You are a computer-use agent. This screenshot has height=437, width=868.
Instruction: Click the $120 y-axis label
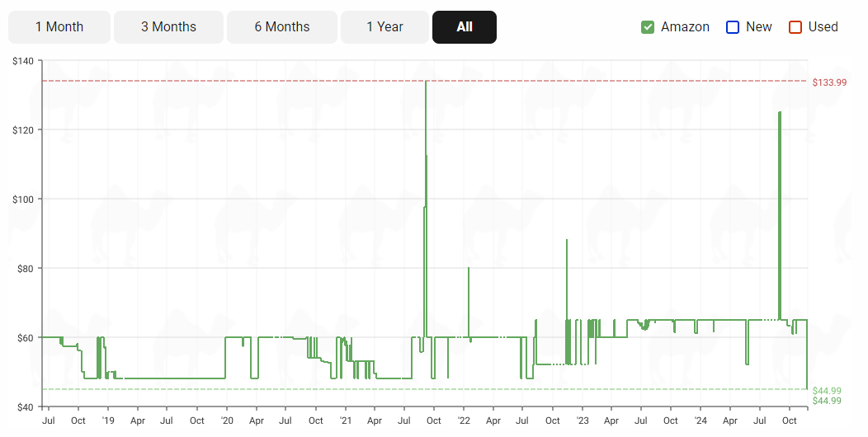pyautogui.click(x=23, y=130)
